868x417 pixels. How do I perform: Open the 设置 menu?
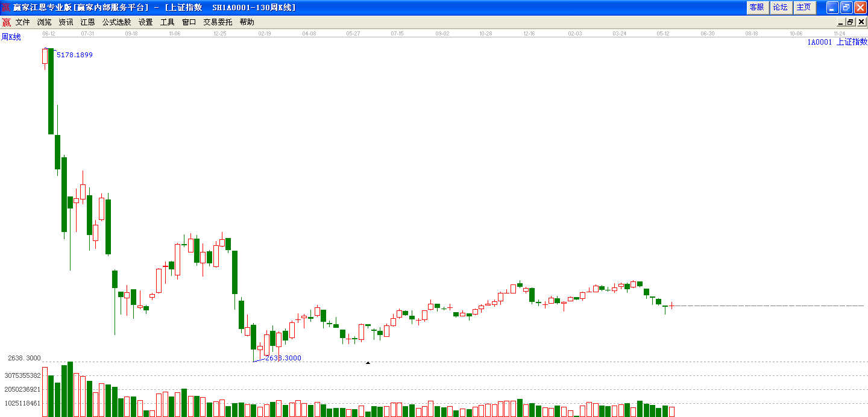[145, 22]
